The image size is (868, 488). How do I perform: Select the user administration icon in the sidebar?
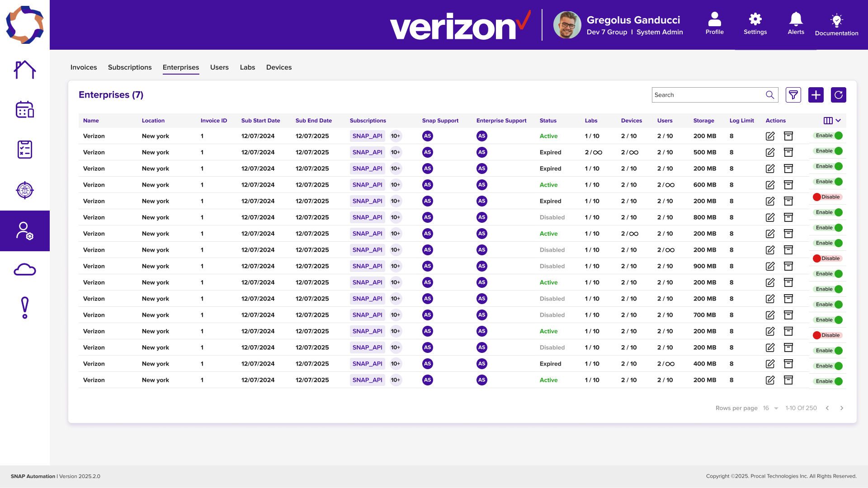tap(25, 231)
